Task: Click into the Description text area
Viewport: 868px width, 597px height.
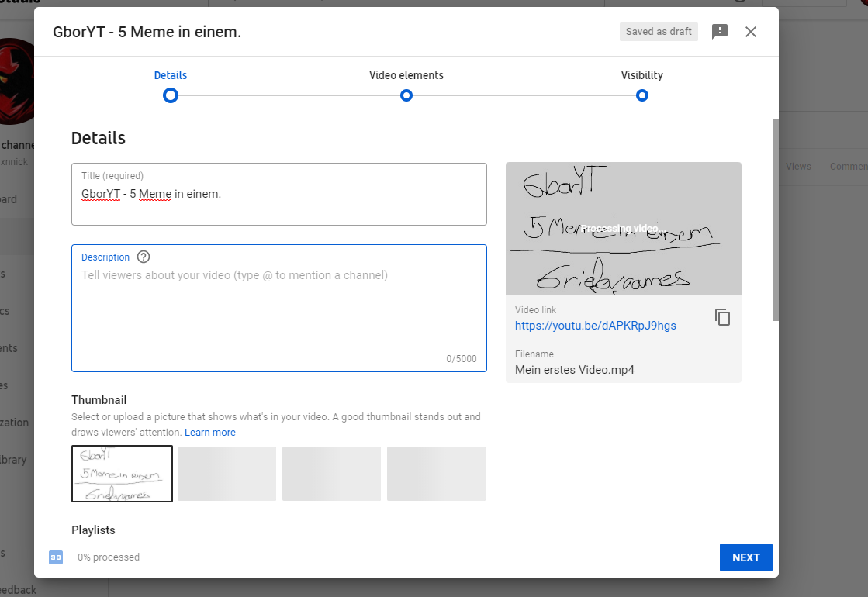Action: click(279, 308)
